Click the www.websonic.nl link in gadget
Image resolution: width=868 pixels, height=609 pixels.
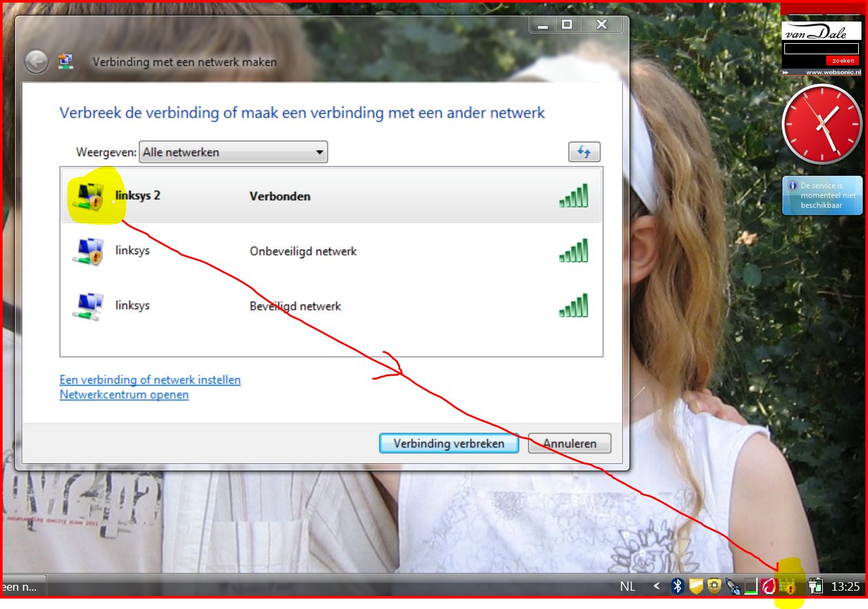click(833, 73)
